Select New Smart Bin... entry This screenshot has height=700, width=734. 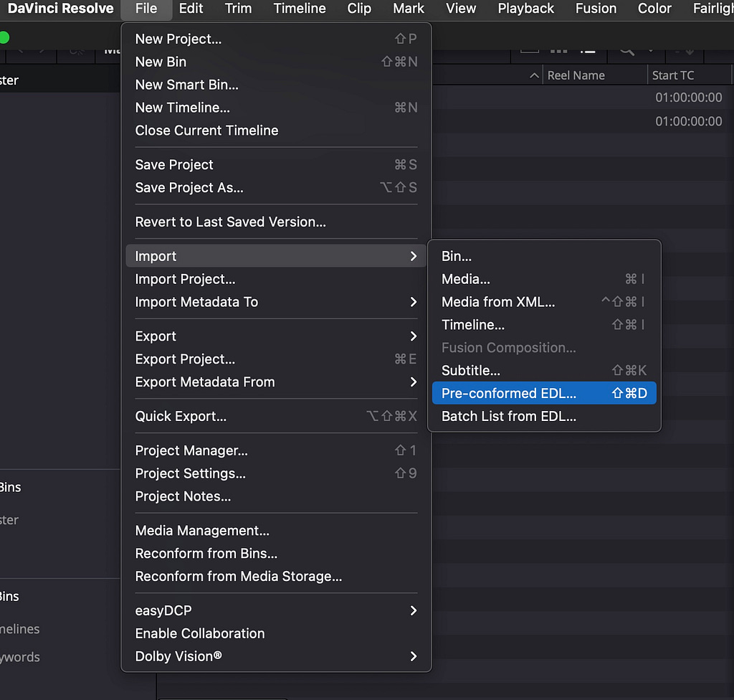point(276,85)
